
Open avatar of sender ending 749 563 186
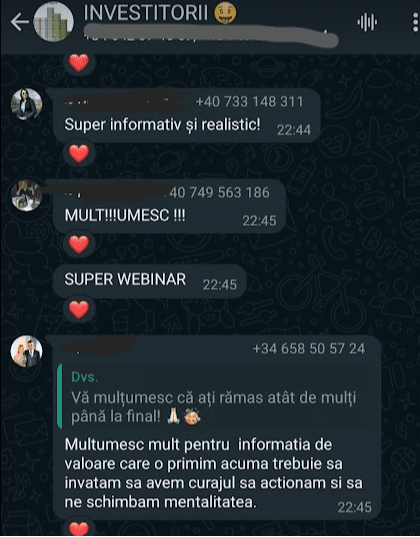[27, 195]
